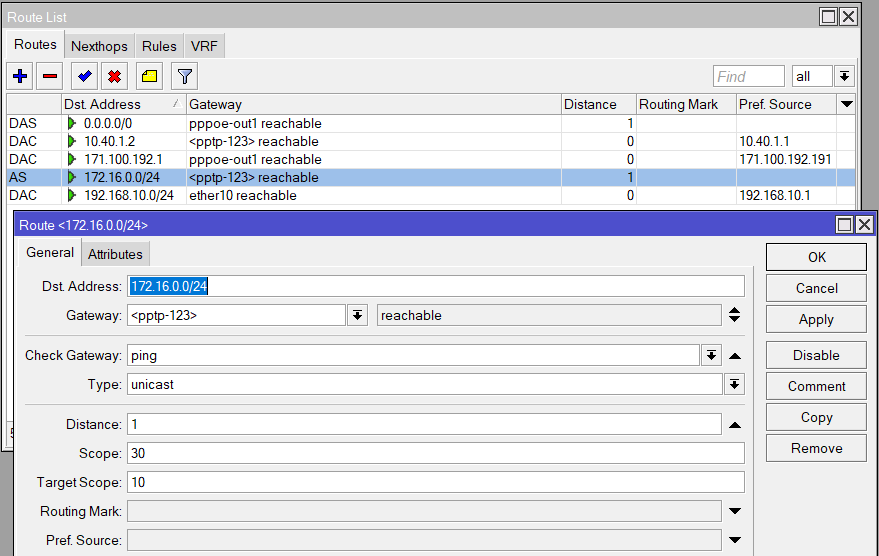This screenshot has width=879, height=556.
Task: Switch to the Nexthops tab
Action: tap(99, 46)
